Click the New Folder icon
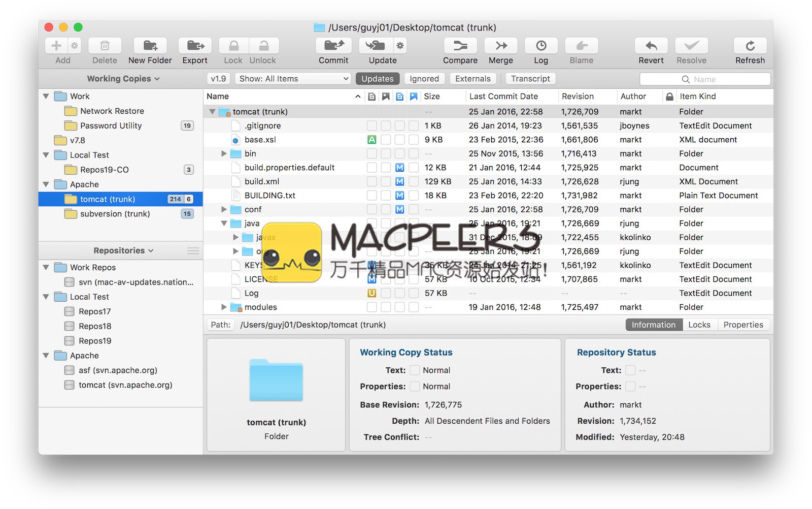The height and width of the screenshot is (509, 812). tap(150, 46)
